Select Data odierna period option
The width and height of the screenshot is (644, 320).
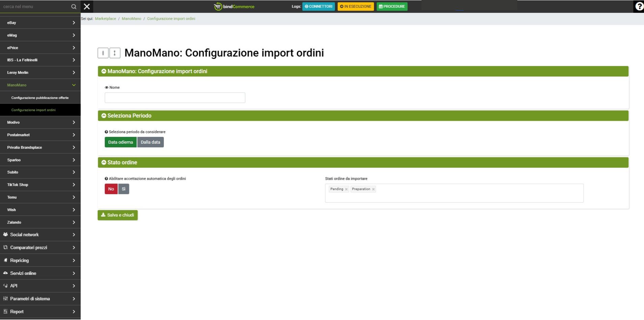point(120,142)
